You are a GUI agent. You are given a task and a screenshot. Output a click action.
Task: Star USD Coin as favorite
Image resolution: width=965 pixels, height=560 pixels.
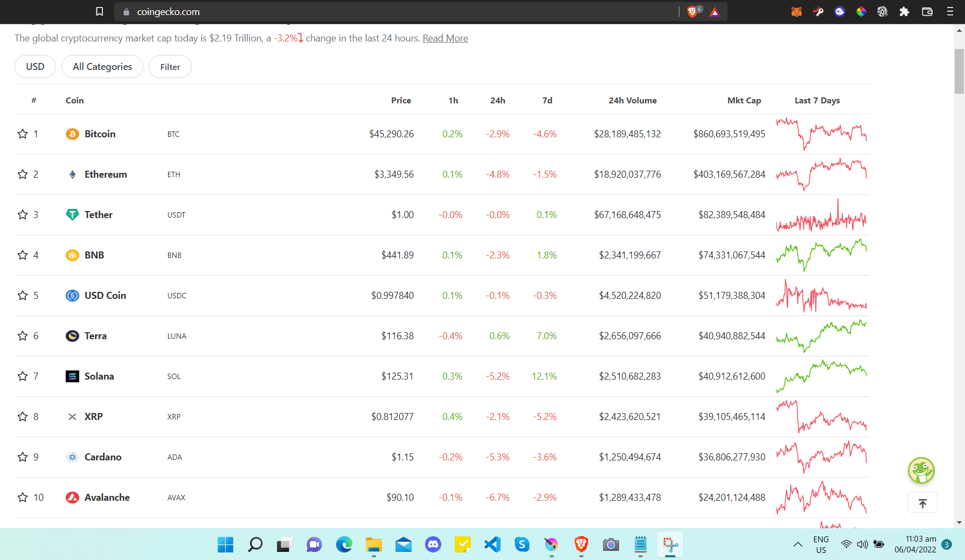tap(23, 296)
